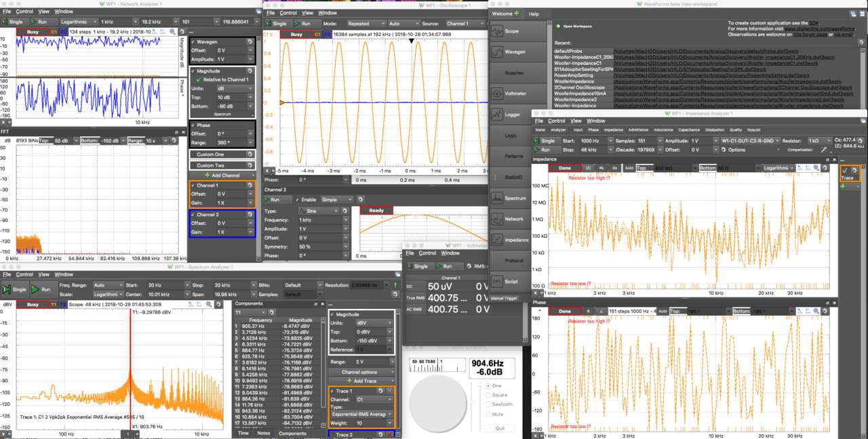Toggle Enable checkbox for Oscilloscope Channel 2 wavegen
The image size is (868, 439).
coord(298,200)
